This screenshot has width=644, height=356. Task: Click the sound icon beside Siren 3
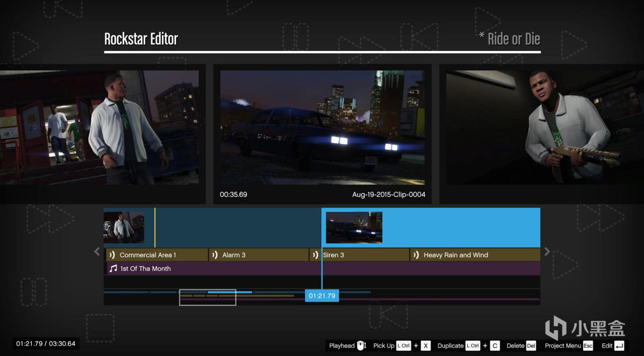point(315,255)
